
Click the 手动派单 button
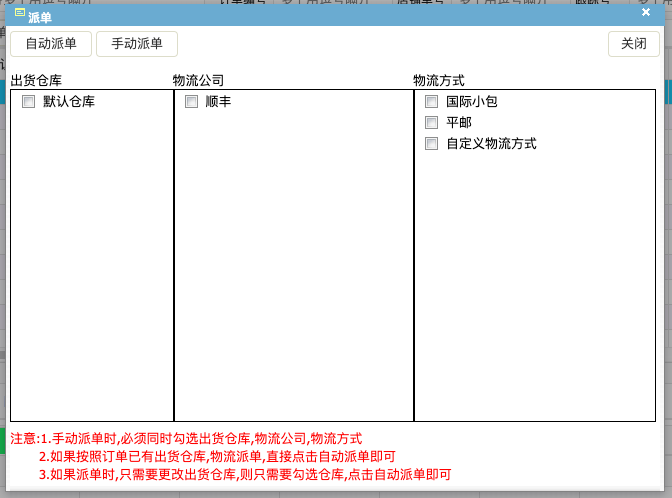pyautogui.click(x=137, y=44)
